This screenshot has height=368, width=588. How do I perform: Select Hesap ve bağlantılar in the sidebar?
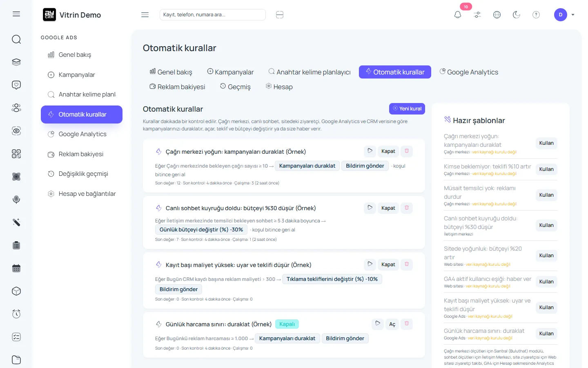pos(82,194)
